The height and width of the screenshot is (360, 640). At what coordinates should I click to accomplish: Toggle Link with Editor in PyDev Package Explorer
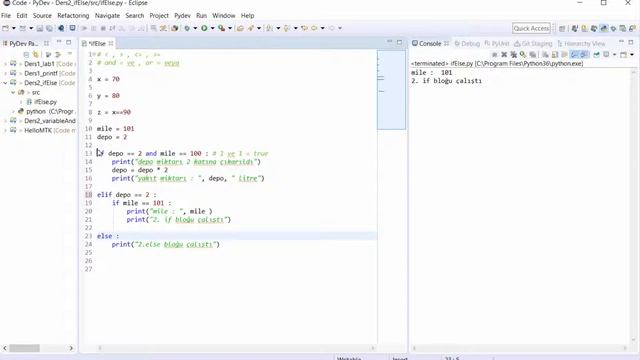pyautogui.click(x=36, y=54)
